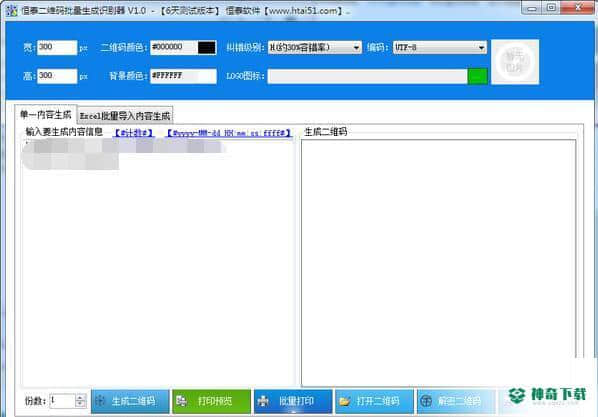Open the error correction level dropdown
Screen dimensions: 598x417
315,47
